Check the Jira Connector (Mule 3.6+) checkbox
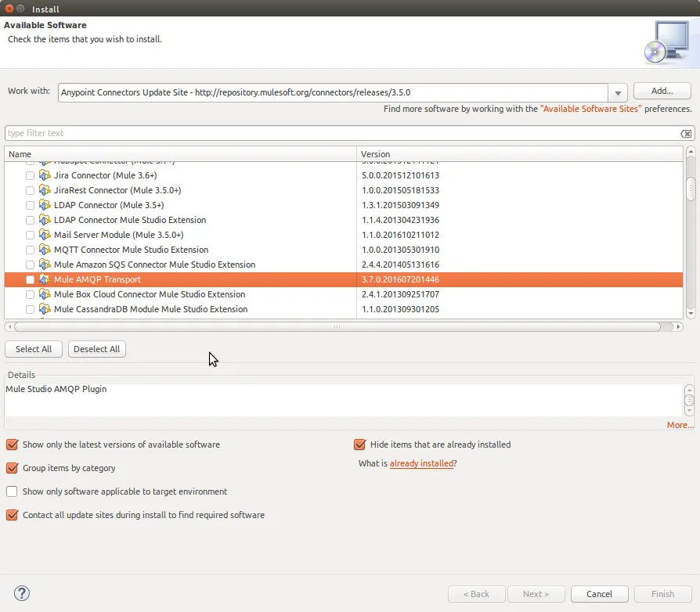This screenshot has width=700, height=612. (30, 176)
